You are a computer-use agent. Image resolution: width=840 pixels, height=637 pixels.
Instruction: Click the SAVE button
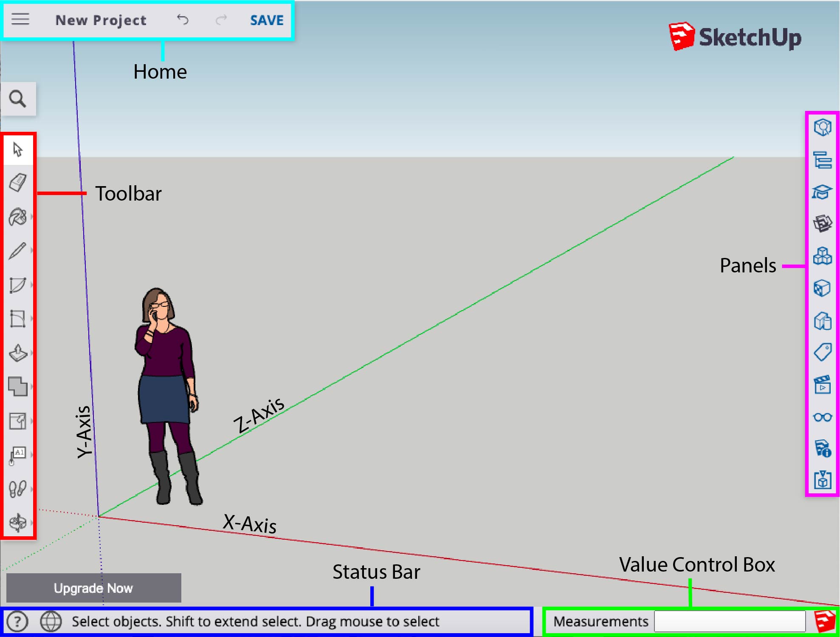tap(266, 20)
